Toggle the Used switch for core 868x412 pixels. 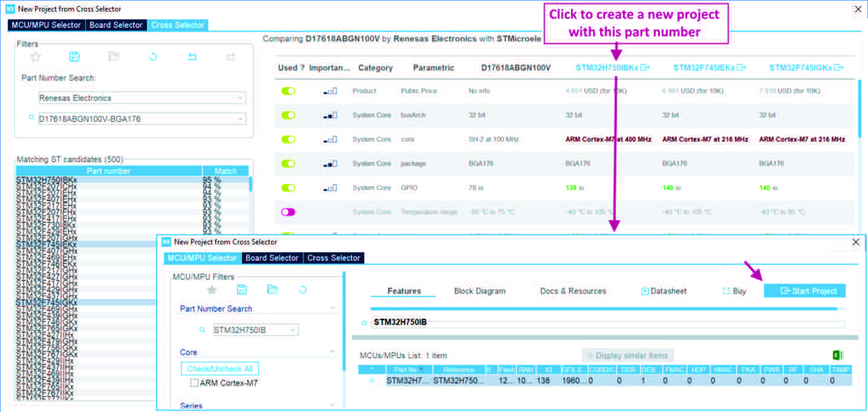(288, 140)
